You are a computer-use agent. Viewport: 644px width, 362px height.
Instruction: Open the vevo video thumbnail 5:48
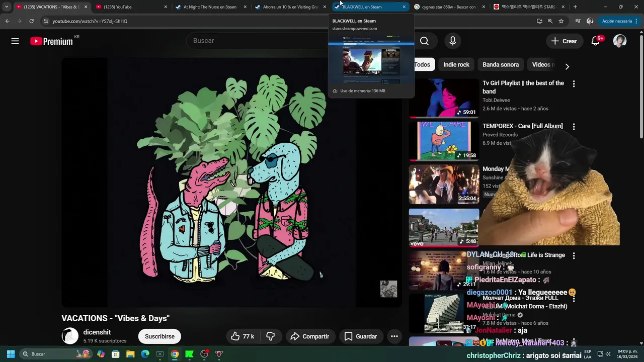click(444, 227)
